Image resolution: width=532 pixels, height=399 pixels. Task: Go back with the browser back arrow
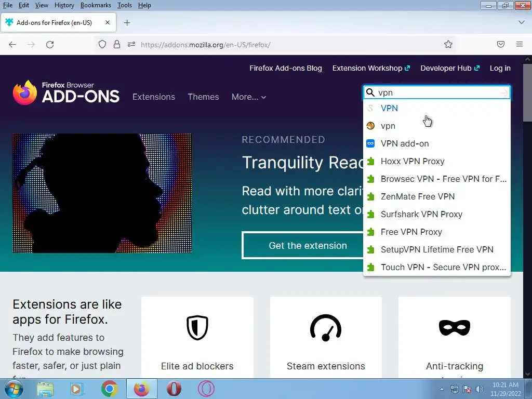(12, 45)
